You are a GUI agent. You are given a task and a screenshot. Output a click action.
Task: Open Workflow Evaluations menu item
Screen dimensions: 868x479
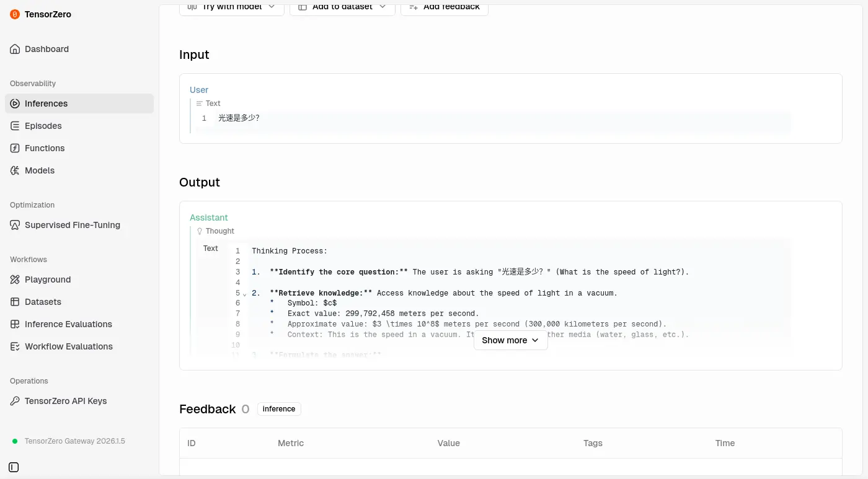pyautogui.click(x=68, y=346)
